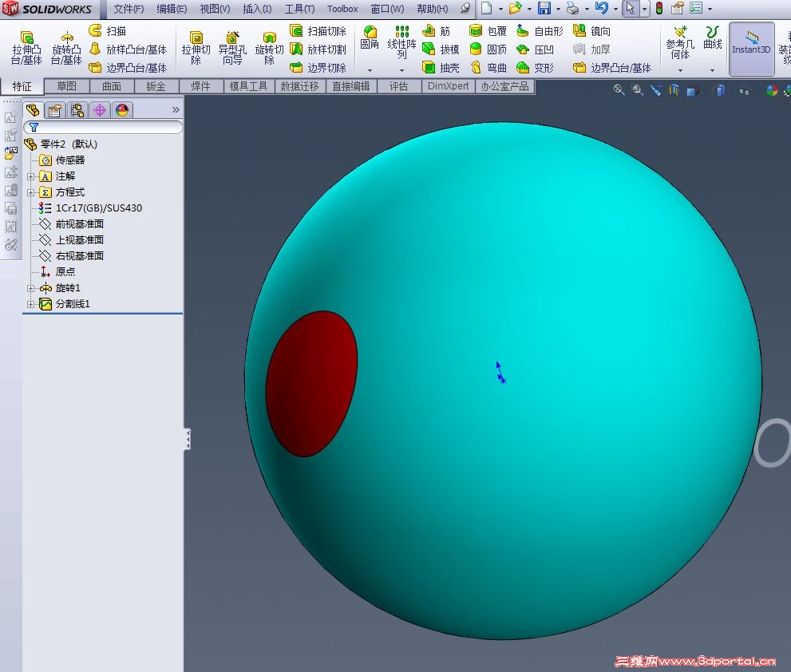Click the 边界切除 boundary cut tool

[318, 67]
